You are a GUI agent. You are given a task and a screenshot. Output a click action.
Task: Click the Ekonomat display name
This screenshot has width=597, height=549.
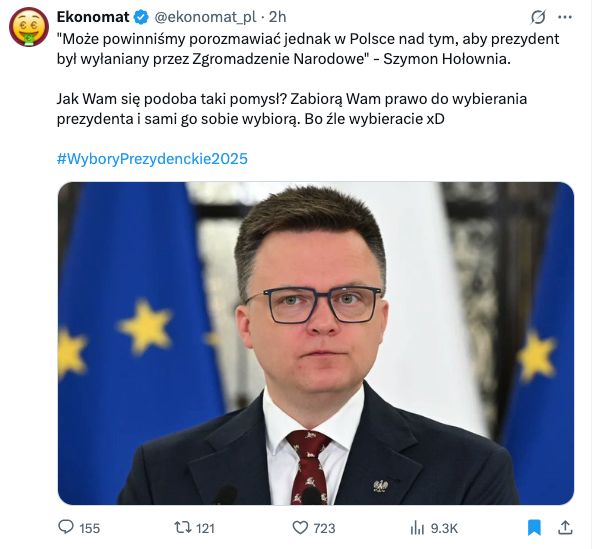tap(93, 17)
